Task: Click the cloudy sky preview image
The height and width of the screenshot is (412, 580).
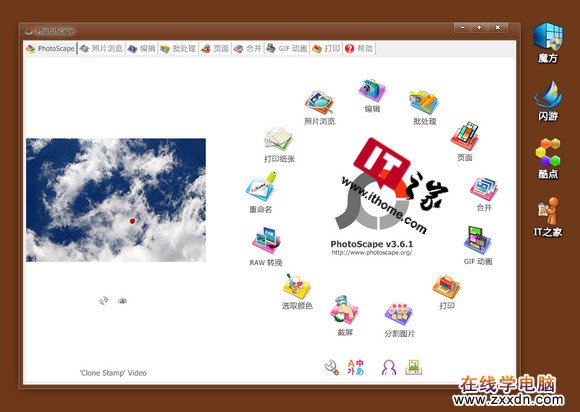Action: pyautogui.click(x=116, y=200)
